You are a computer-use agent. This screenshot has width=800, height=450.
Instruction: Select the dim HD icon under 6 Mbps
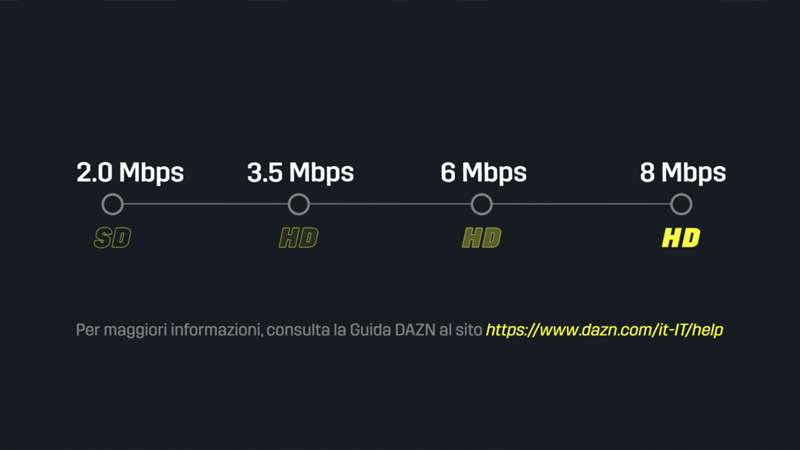[482, 238]
